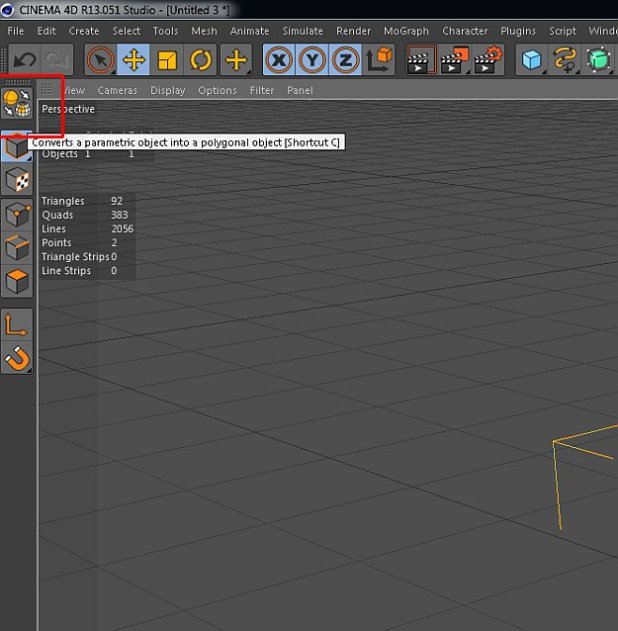Activate the Scale tool
The image size is (618, 631).
(x=167, y=60)
